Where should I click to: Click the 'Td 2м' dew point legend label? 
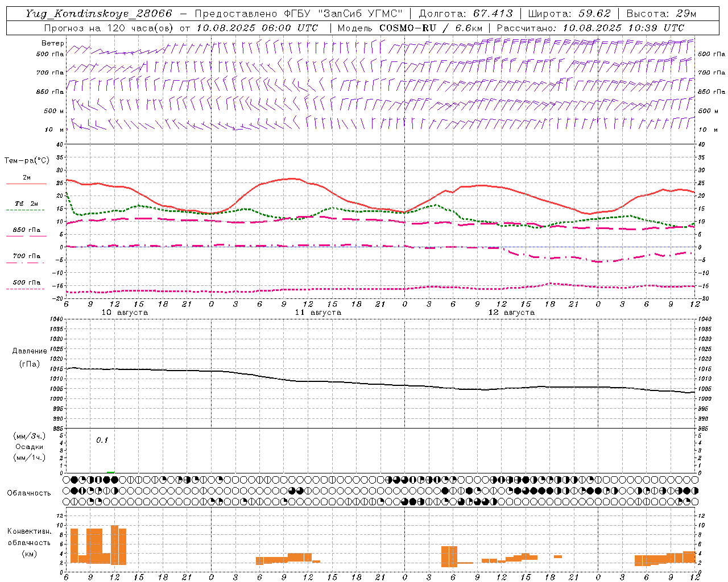(27, 203)
